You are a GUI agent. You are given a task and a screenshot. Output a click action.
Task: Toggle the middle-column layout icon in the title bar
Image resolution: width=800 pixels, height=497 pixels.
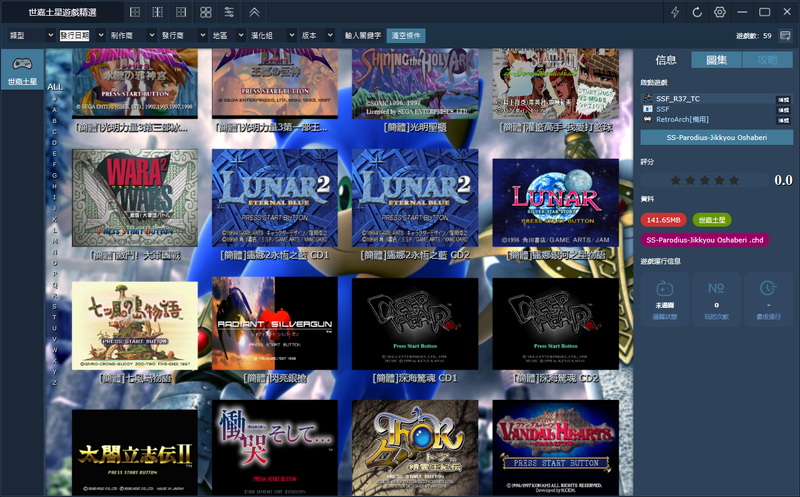(158, 12)
